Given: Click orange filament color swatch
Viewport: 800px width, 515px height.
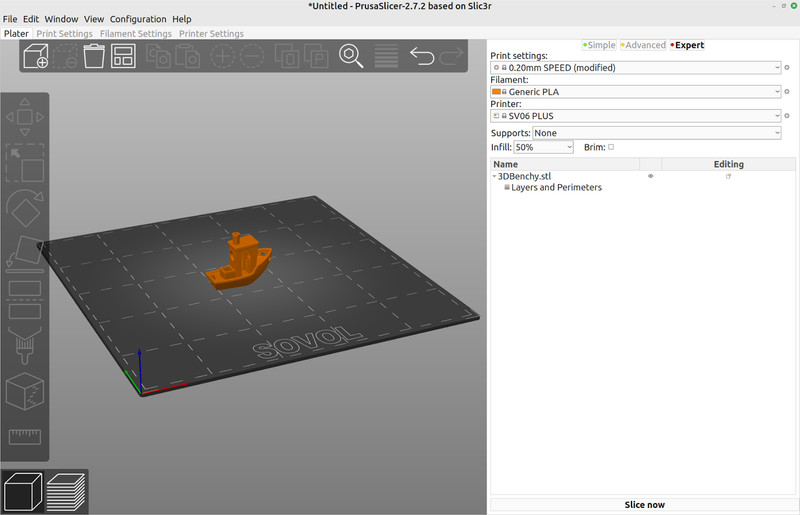Looking at the screenshot, I should [496, 92].
